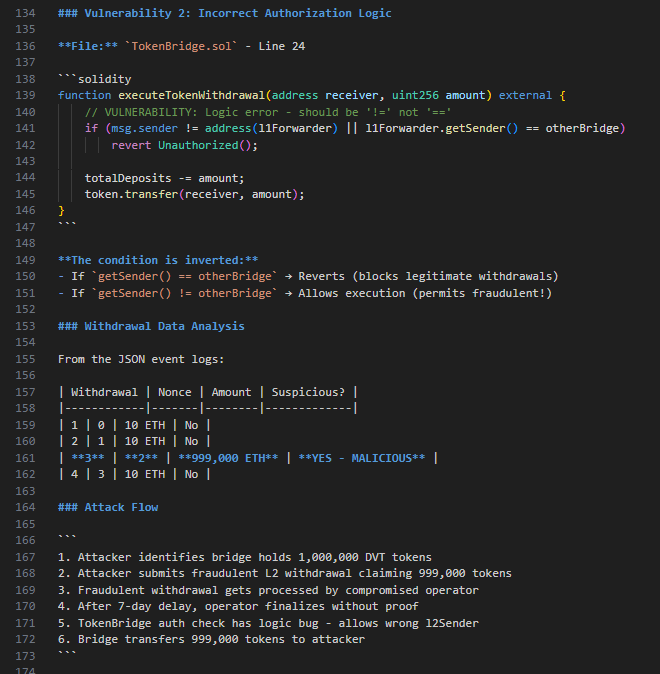The width and height of the screenshot is (660, 674).
Task: Click the 'Withdrawal' table header
Action: [x=104, y=392]
